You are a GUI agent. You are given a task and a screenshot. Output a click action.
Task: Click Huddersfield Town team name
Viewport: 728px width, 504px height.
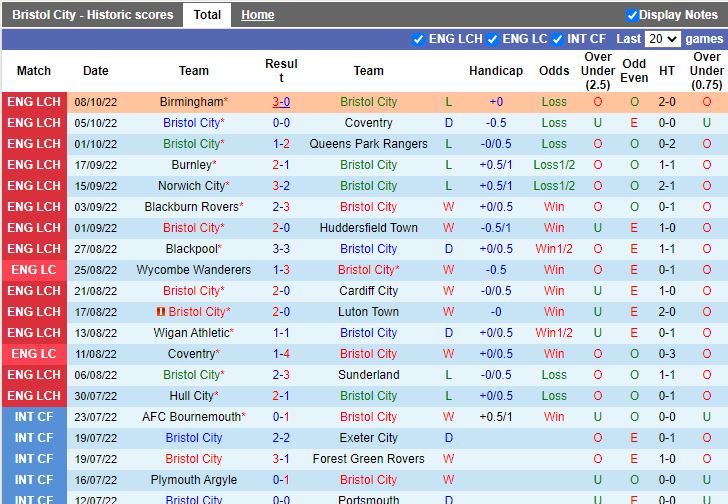tap(369, 228)
